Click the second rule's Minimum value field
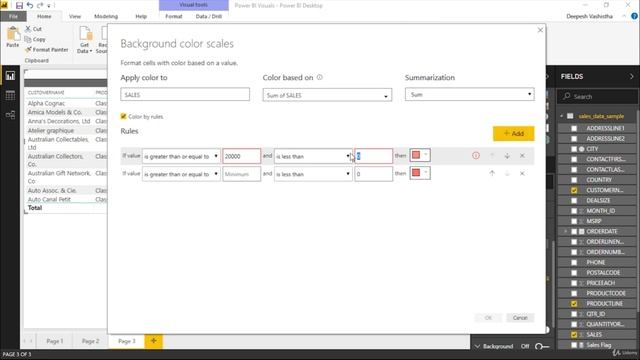640x360 pixels. tap(242, 174)
